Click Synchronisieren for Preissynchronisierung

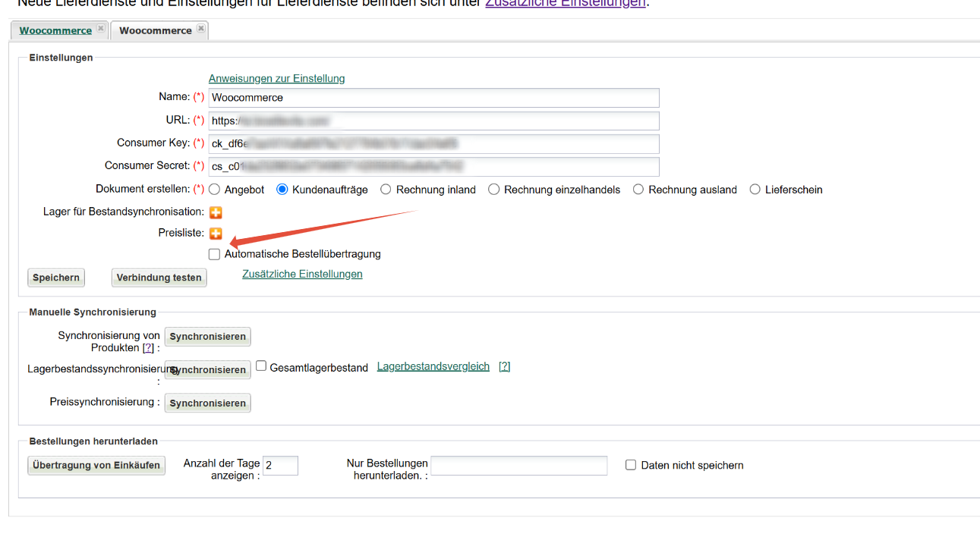coord(207,403)
